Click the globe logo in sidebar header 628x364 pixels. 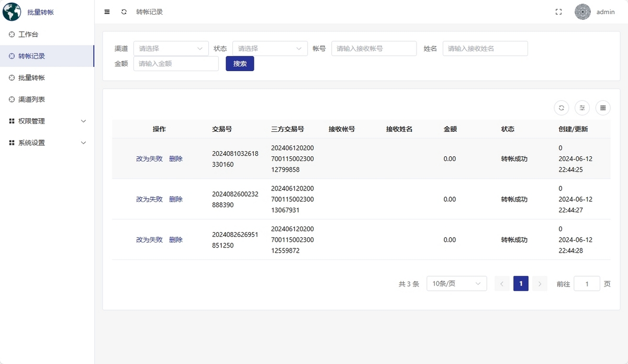[12, 12]
